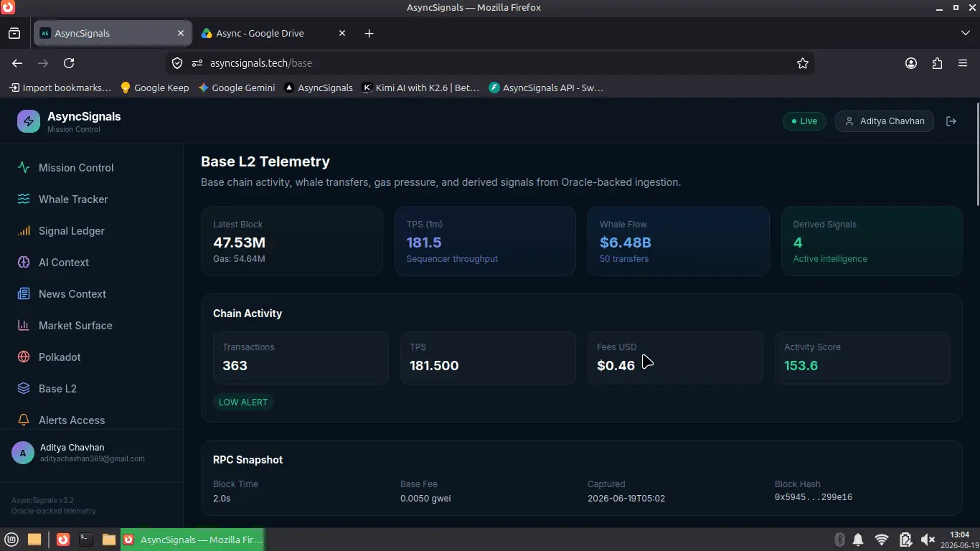
Task: Open the notifications bell in the system tray
Action: pyautogui.click(x=858, y=540)
